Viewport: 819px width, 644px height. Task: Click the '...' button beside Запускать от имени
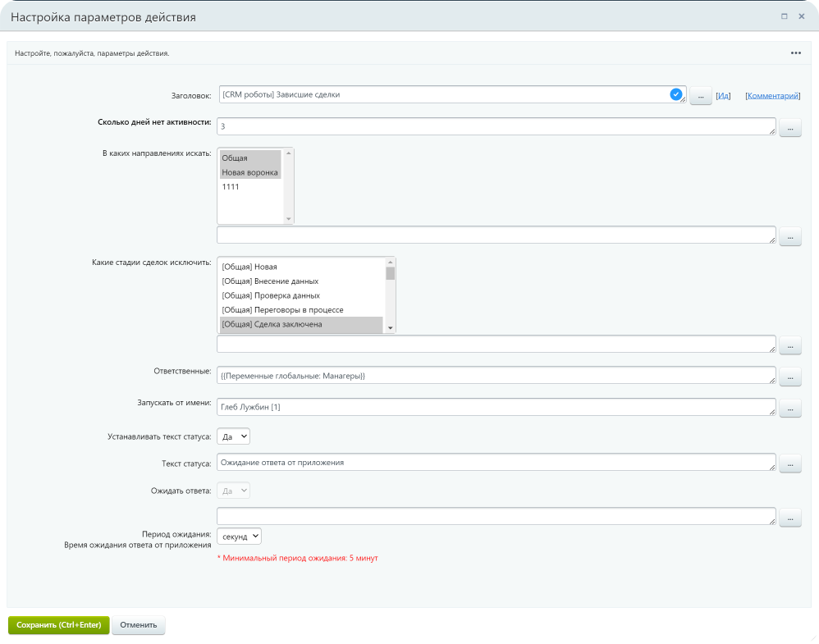(789, 409)
